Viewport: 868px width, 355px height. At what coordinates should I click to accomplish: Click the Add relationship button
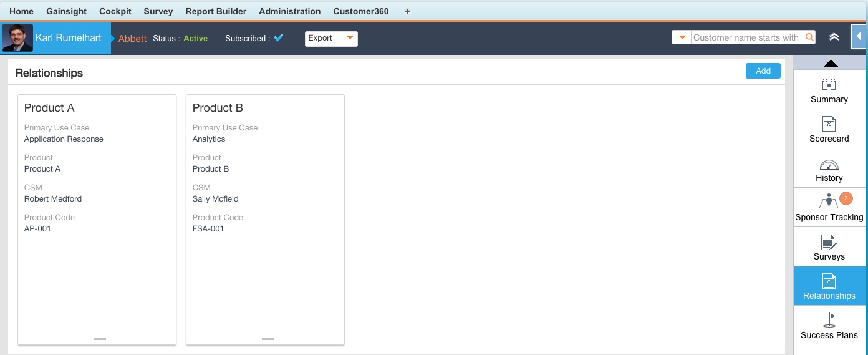tap(763, 71)
